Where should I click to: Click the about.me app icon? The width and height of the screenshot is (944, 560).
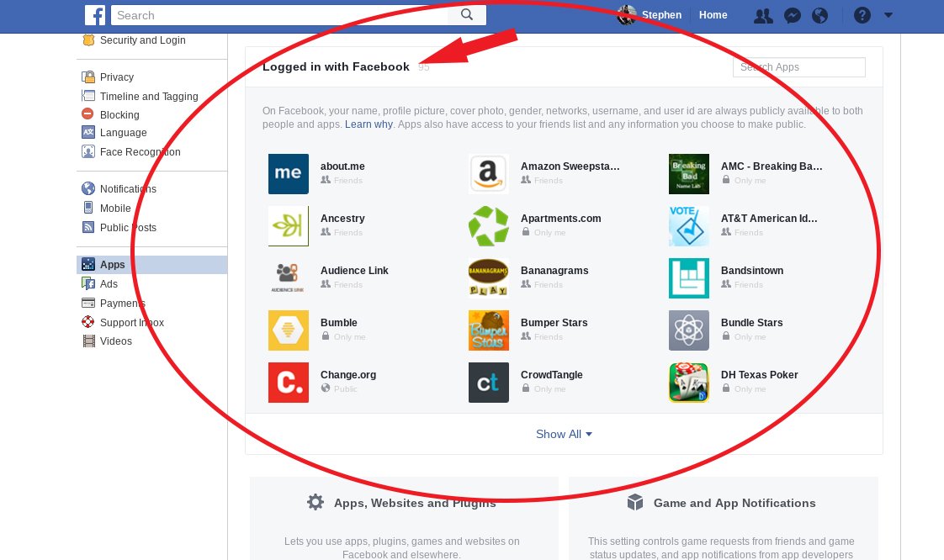[289, 174]
